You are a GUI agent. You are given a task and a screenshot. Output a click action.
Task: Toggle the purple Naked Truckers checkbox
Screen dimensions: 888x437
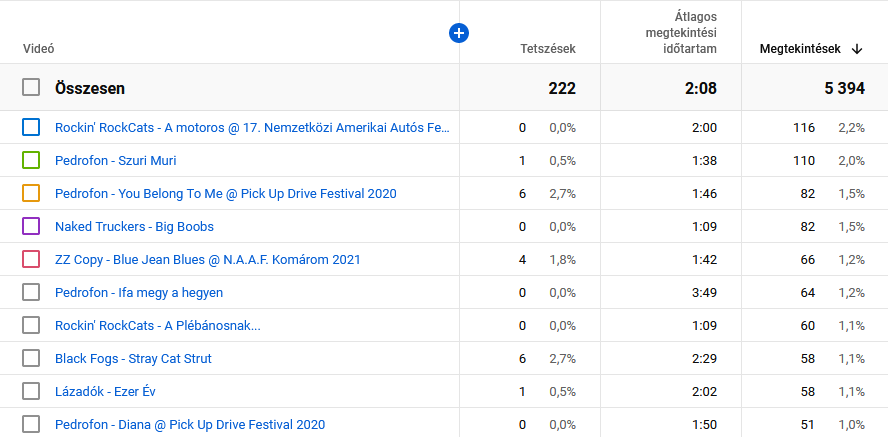tap(31, 226)
